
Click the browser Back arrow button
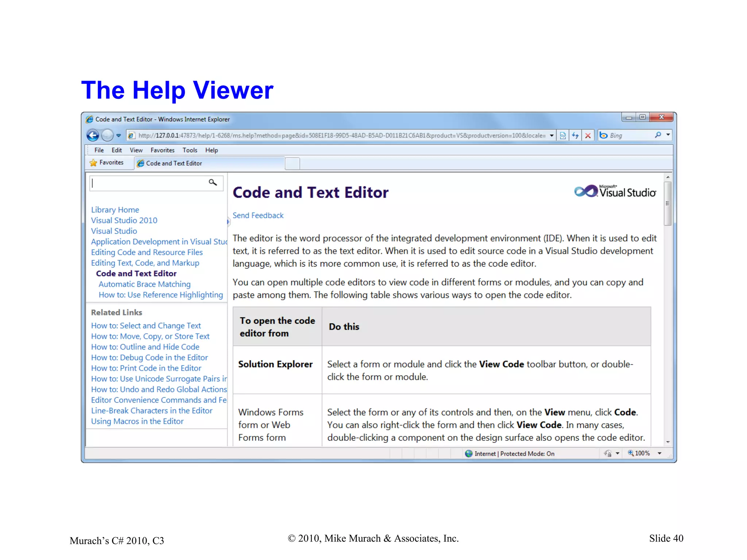tap(93, 135)
